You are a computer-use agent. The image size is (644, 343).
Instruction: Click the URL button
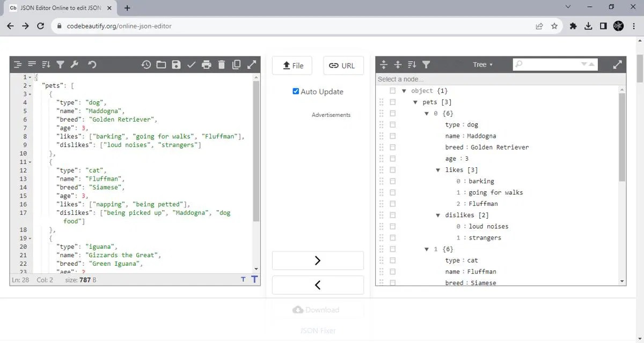[343, 65]
